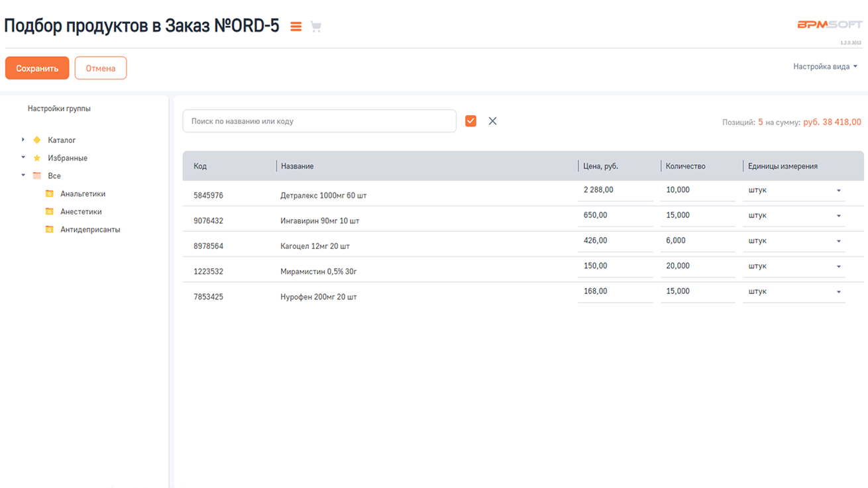Collapse the Все tree node
The height and width of the screenshot is (488, 868).
[x=23, y=175]
